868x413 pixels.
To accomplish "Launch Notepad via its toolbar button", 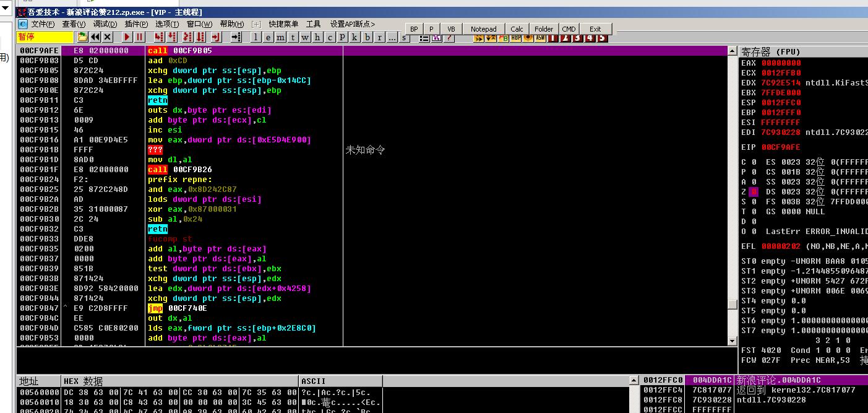I will [484, 28].
